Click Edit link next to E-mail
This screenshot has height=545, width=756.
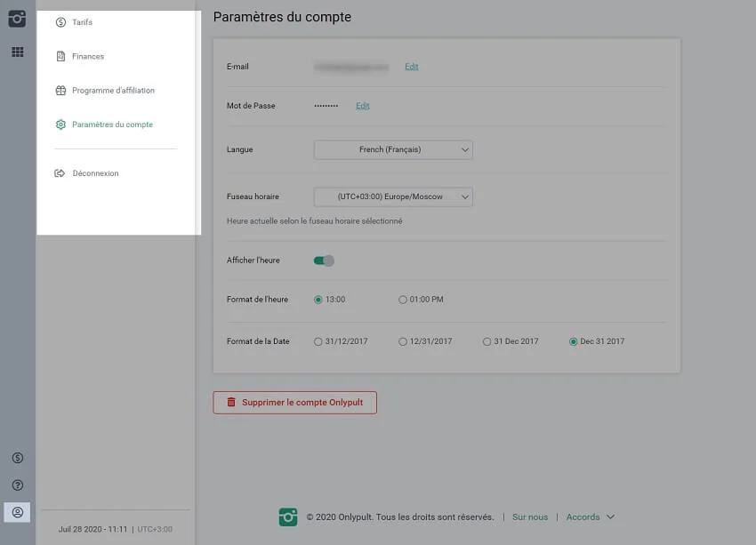(411, 67)
